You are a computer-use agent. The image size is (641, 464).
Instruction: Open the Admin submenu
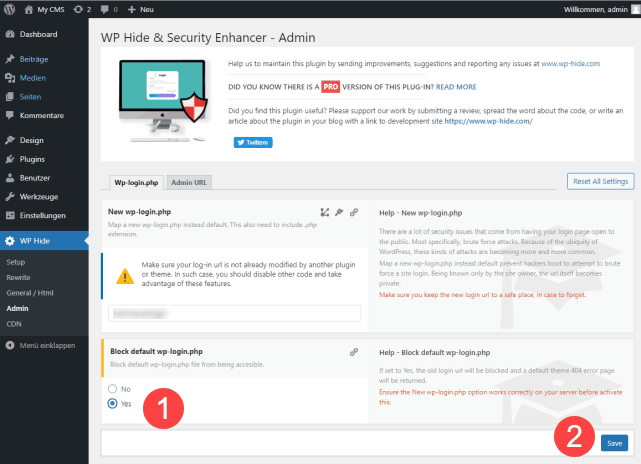tap(17, 309)
